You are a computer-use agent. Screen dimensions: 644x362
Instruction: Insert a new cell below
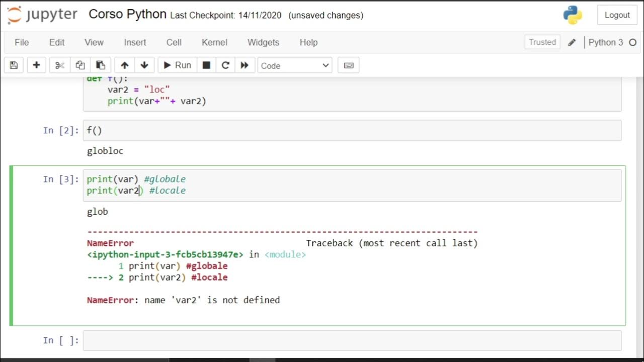pyautogui.click(x=36, y=65)
